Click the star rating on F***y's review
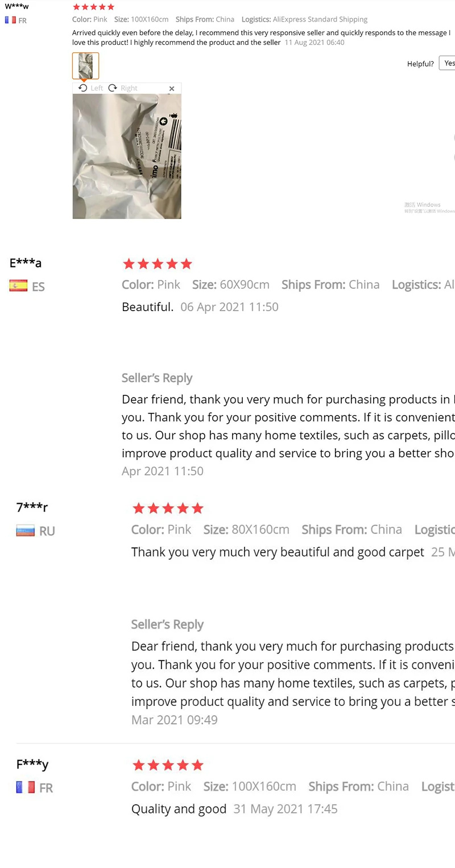This screenshot has width=455, height=868. (x=167, y=765)
